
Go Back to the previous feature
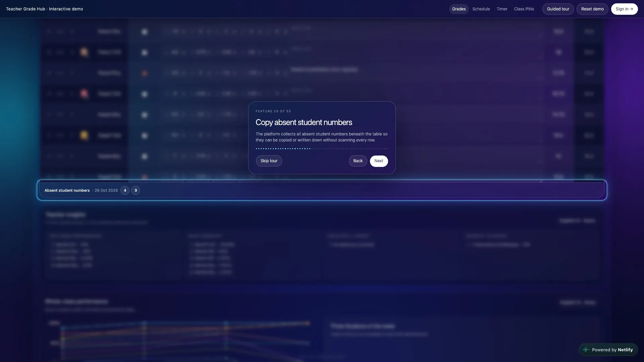pos(358,161)
